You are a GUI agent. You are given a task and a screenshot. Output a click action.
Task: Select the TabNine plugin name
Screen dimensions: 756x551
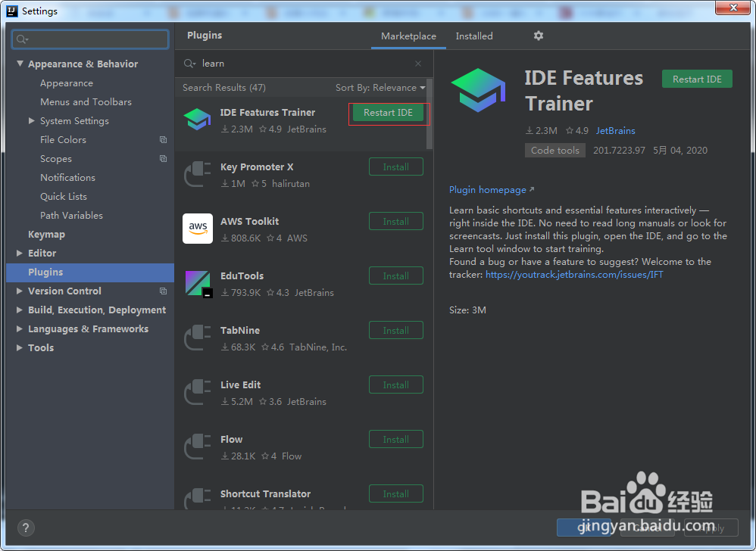pos(239,330)
